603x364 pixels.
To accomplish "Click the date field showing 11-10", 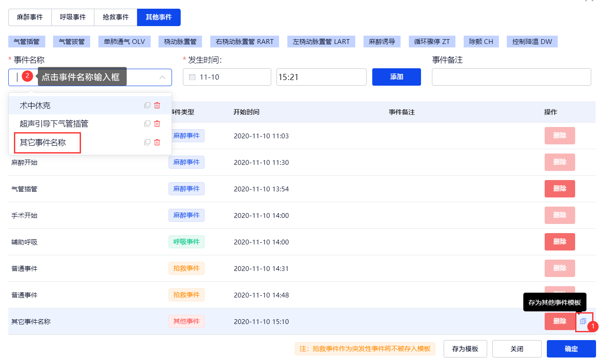I will click(227, 77).
